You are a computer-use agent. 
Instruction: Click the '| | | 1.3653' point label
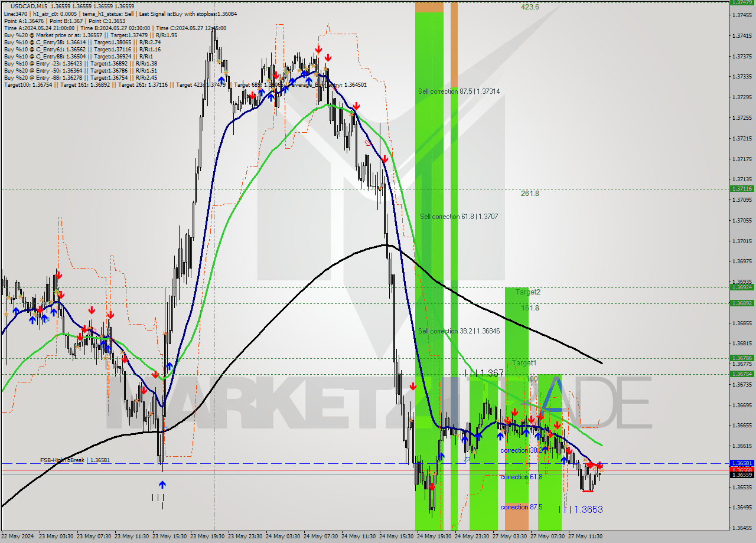click(581, 509)
